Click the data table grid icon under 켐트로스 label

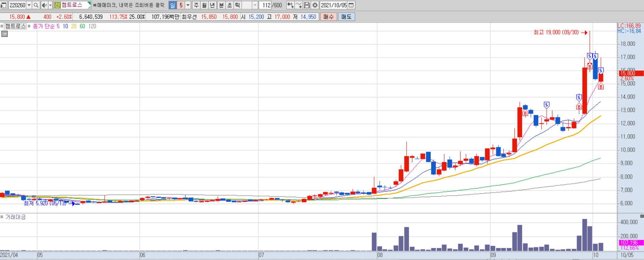(x=4, y=34)
